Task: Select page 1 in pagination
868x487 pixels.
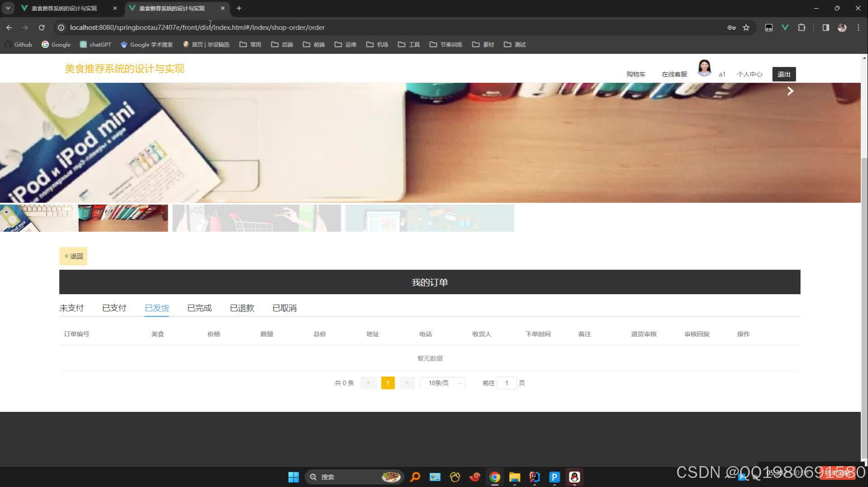Action: coord(388,383)
